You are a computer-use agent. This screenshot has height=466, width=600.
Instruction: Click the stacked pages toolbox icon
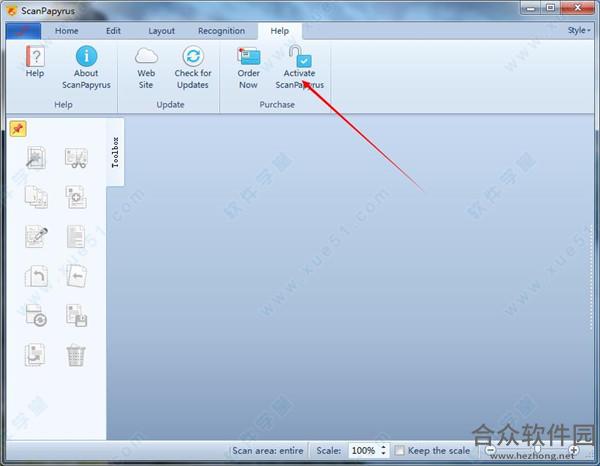36,197
